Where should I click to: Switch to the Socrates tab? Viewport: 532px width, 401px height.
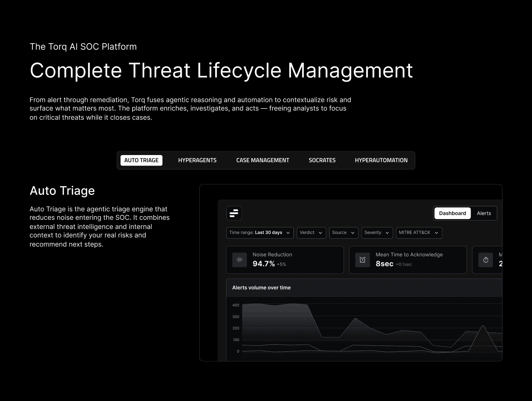322,160
